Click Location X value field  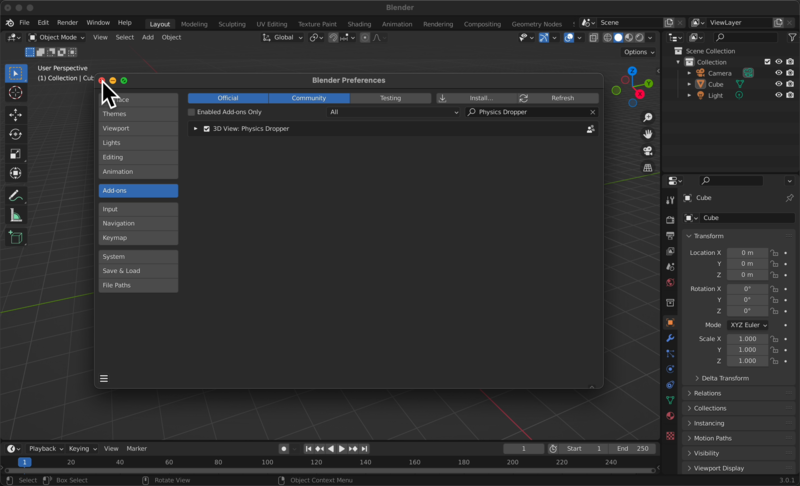[747, 253]
